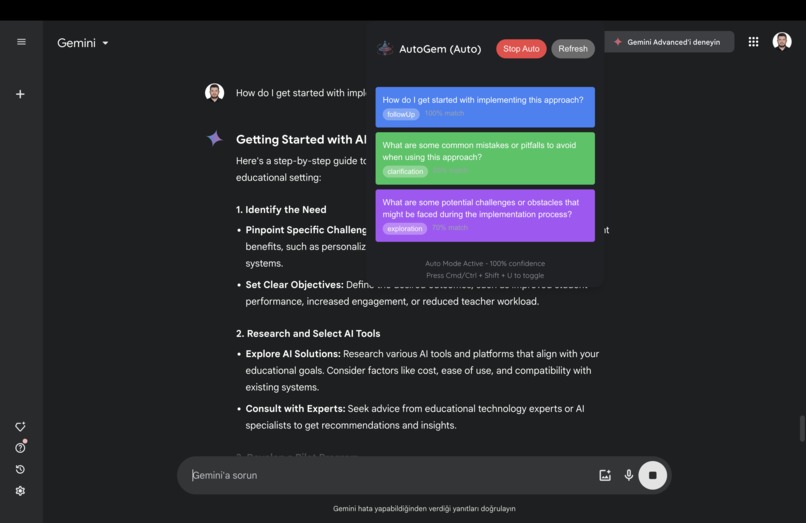Click the Refresh button
The height and width of the screenshot is (523, 806).
(573, 48)
